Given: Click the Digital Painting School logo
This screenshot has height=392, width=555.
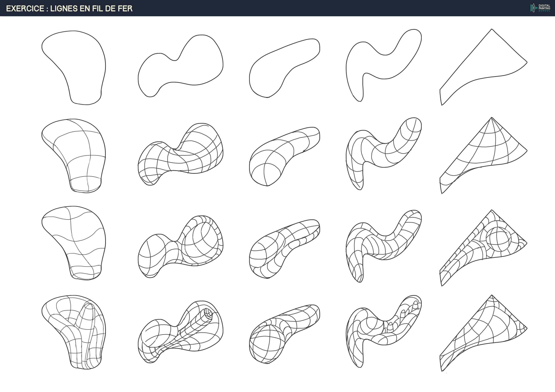Looking at the screenshot, I should pos(540,8).
